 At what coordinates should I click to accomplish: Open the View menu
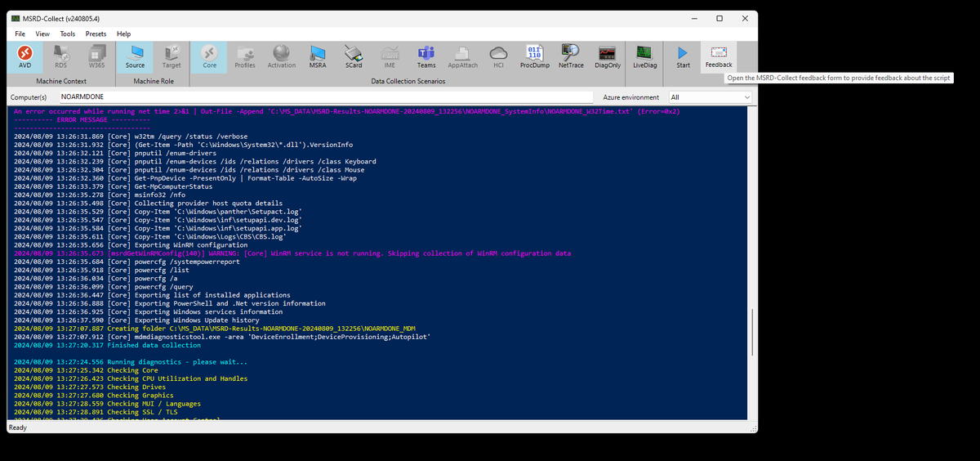click(42, 34)
